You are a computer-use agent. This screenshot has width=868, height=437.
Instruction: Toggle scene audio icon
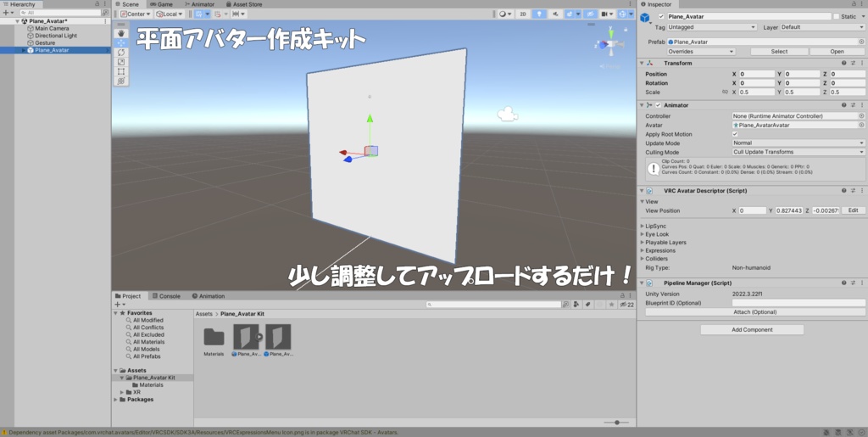555,14
